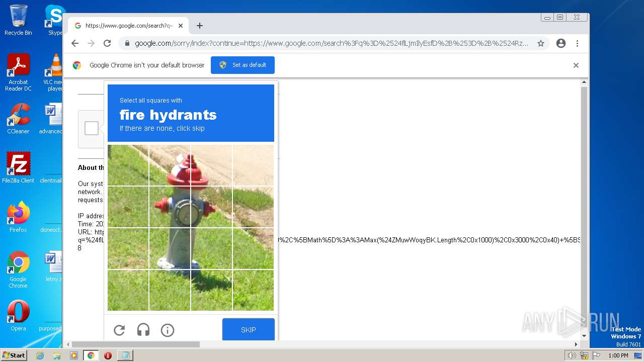
Task: Go forward with Chrome forward arrow
Action: pyautogui.click(x=91, y=43)
